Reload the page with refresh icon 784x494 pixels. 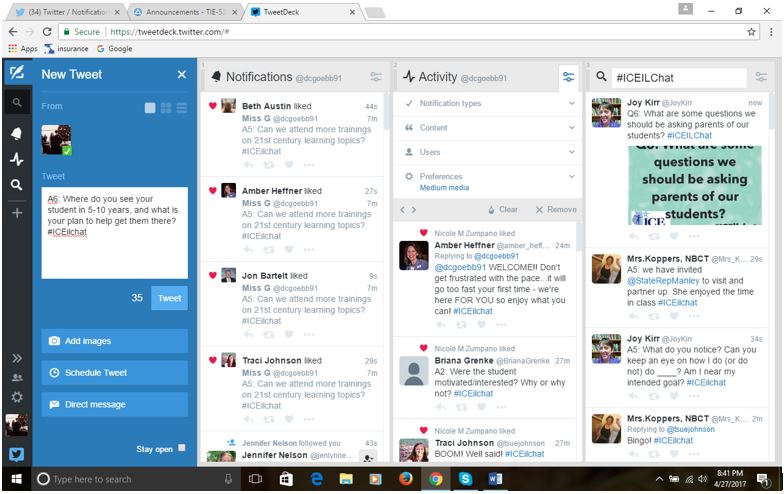coord(47,32)
